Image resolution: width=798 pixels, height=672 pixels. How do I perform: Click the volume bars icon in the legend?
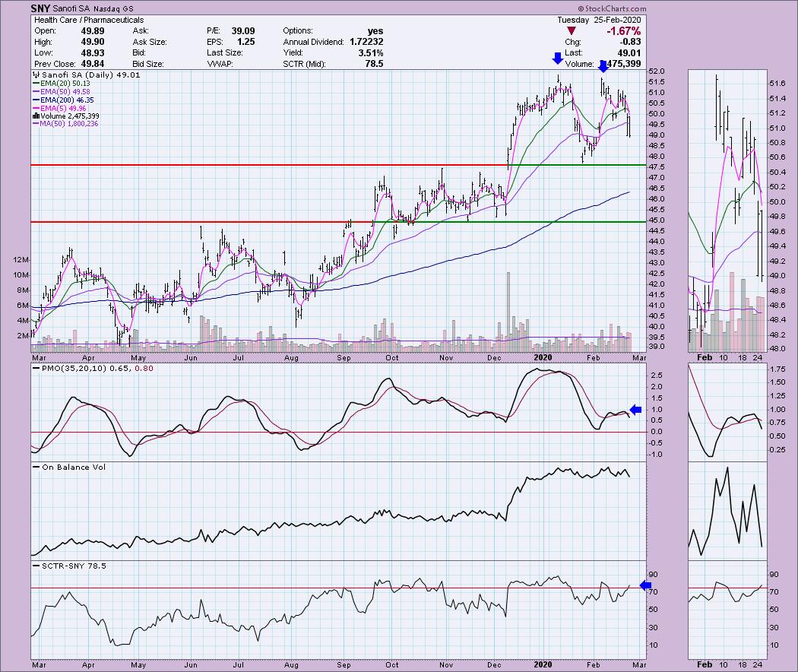[36, 116]
